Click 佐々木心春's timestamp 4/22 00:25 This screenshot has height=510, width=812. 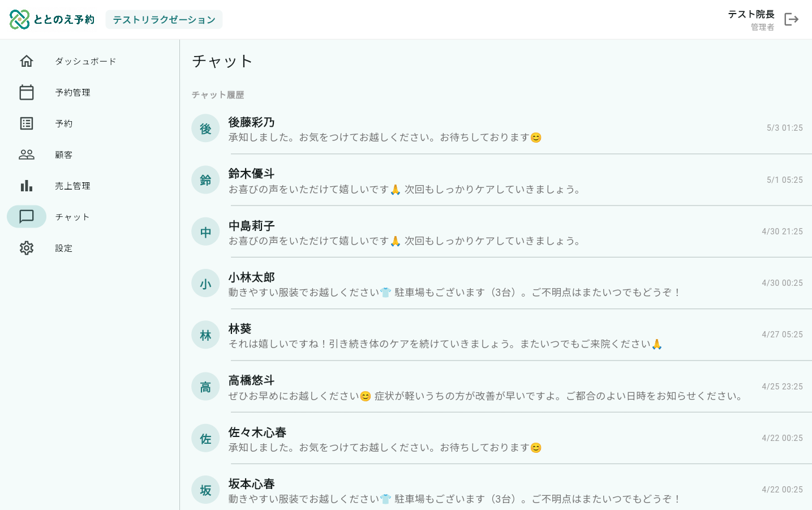(x=782, y=438)
